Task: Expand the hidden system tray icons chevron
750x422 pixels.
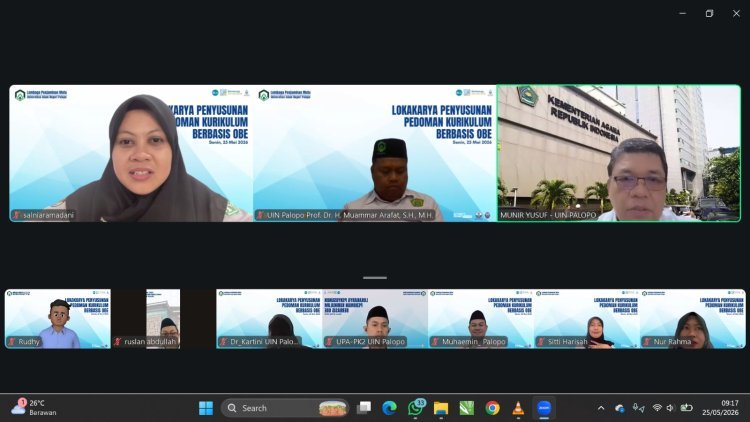Action: tap(601, 408)
